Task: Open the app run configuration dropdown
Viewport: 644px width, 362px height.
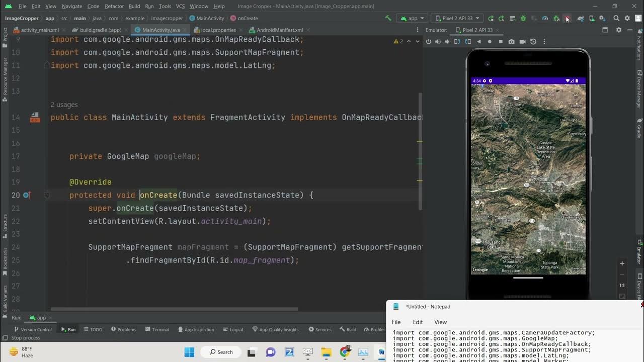Action: tap(413, 18)
